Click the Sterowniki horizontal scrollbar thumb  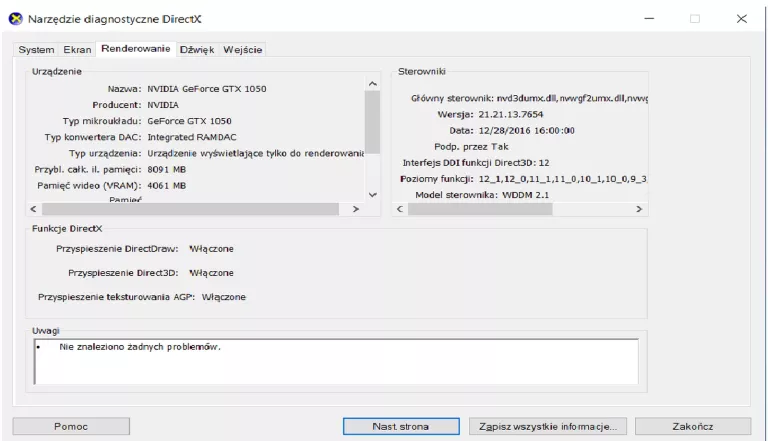480,209
